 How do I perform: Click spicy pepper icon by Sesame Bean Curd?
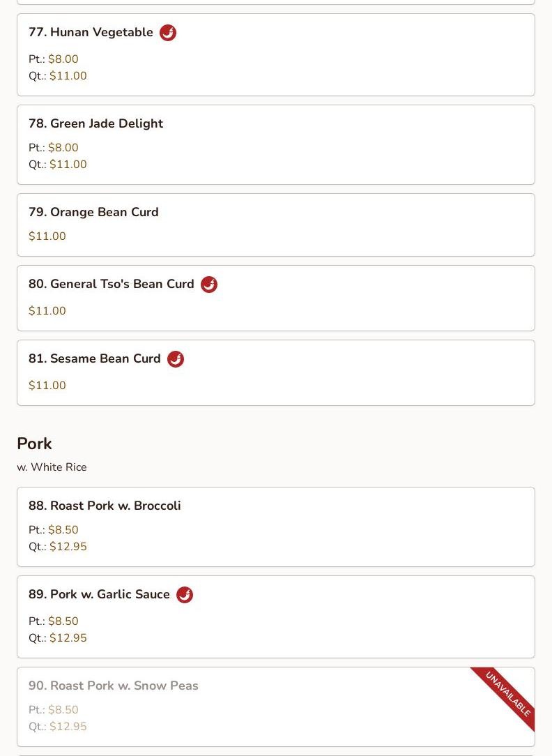tap(176, 359)
